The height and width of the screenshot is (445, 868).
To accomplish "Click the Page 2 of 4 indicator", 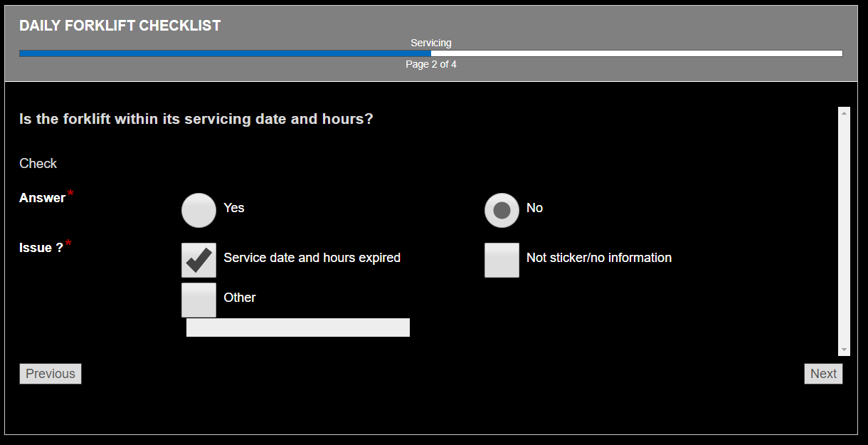I will (431, 64).
